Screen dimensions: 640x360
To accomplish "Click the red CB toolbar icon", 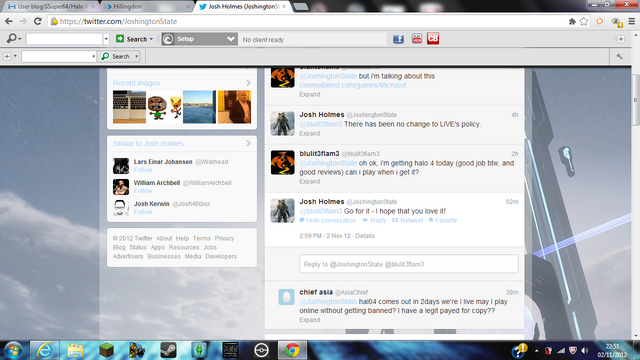I will [x=433, y=38].
